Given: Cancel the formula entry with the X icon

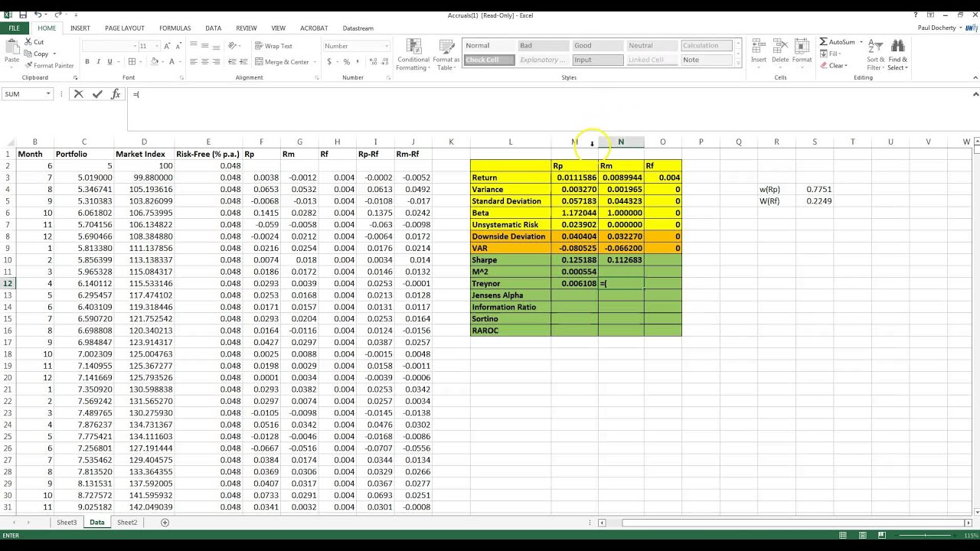Looking at the screenshot, I should point(78,94).
